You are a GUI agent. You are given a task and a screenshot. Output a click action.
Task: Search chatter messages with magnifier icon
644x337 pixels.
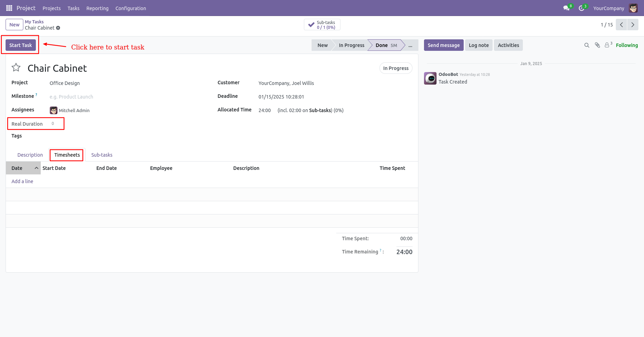[587, 45]
